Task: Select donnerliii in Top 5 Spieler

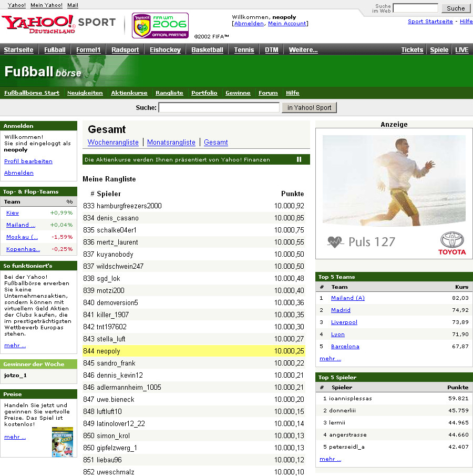Action: click(342, 411)
